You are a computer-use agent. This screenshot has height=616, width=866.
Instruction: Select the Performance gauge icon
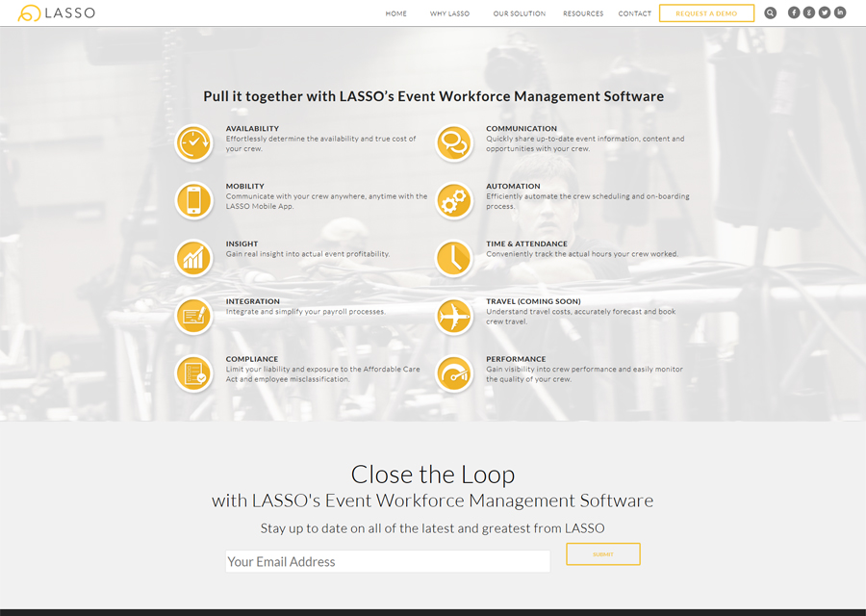pyautogui.click(x=454, y=373)
